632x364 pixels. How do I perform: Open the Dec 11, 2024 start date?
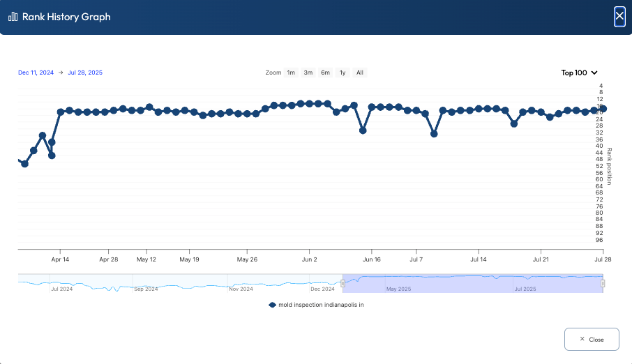36,73
